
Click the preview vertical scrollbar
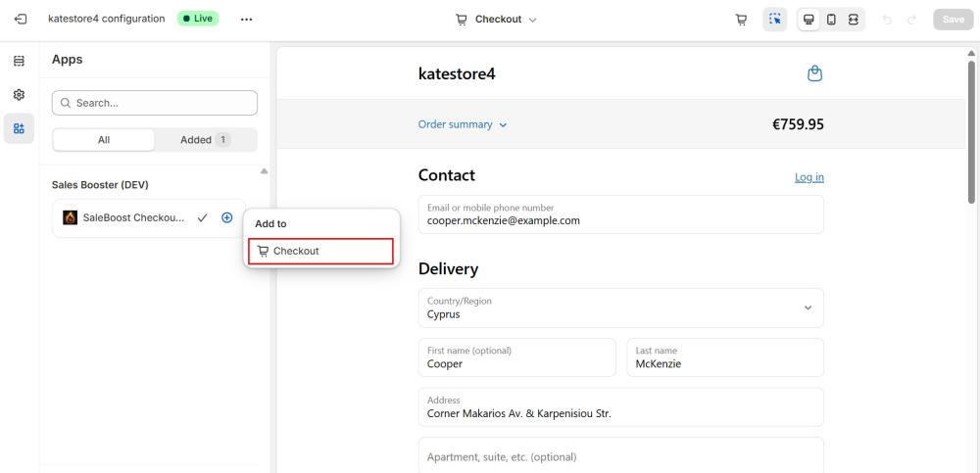pyautogui.click(x=971, y=131)
